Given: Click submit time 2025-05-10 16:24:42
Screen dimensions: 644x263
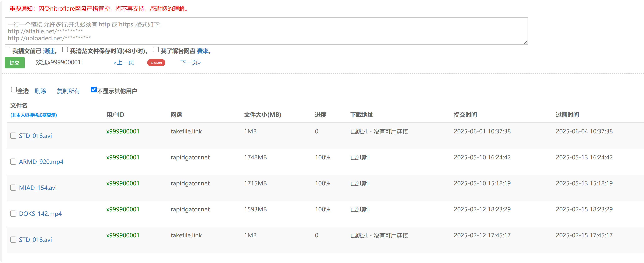Looking at the screenshot, I should 482,157.
